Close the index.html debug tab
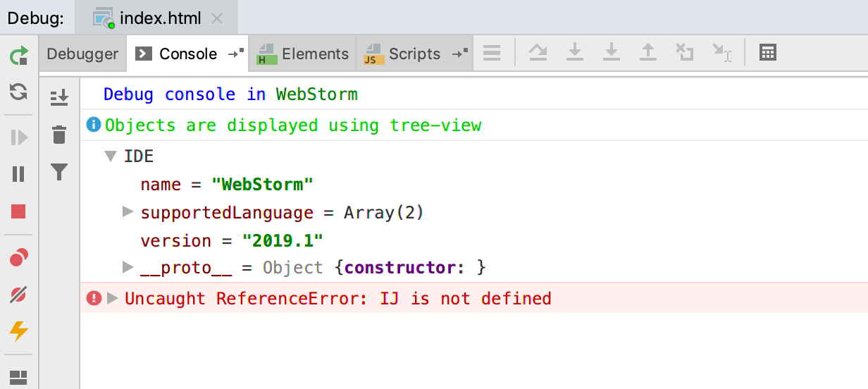The width and height of the screenshot is (868, 389). pyautogui.click(x=217, y=18)
